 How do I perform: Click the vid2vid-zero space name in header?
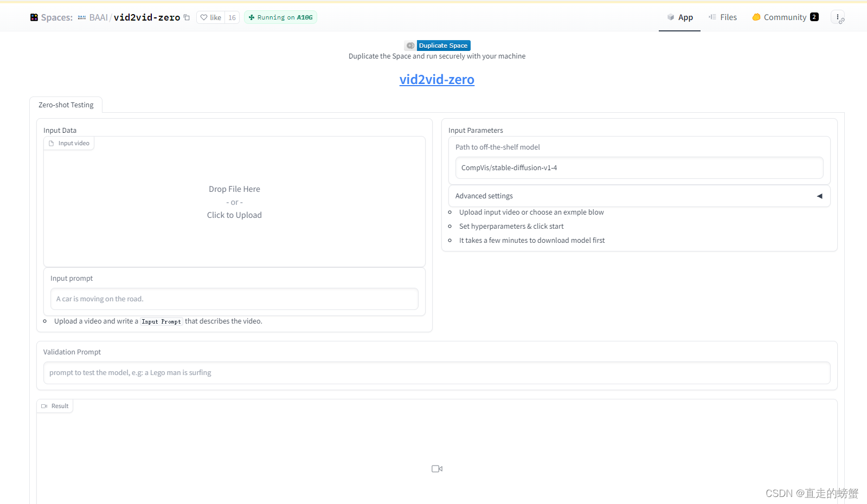click(147, 17)
